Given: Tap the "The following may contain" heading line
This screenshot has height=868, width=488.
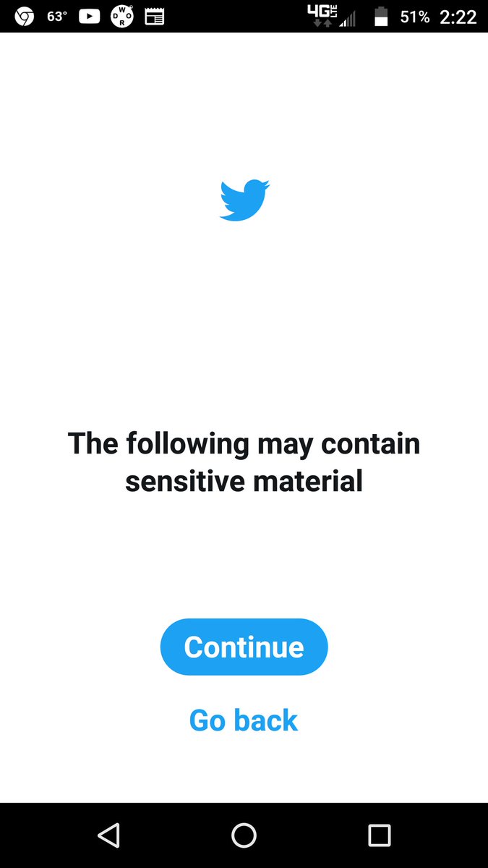Looking at the screenshot, I should coord(244,443).
